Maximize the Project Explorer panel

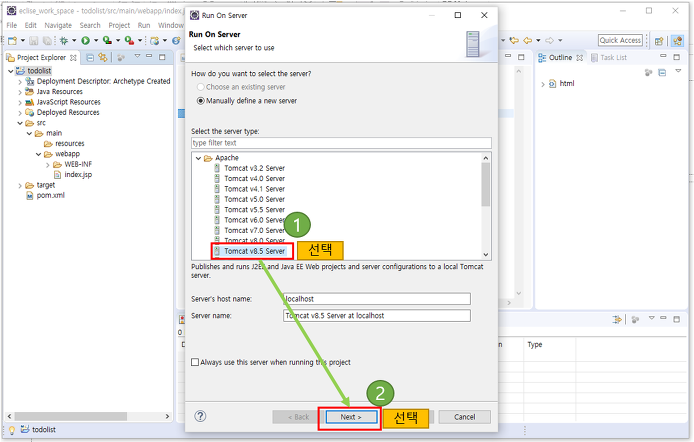pos(162,57)
